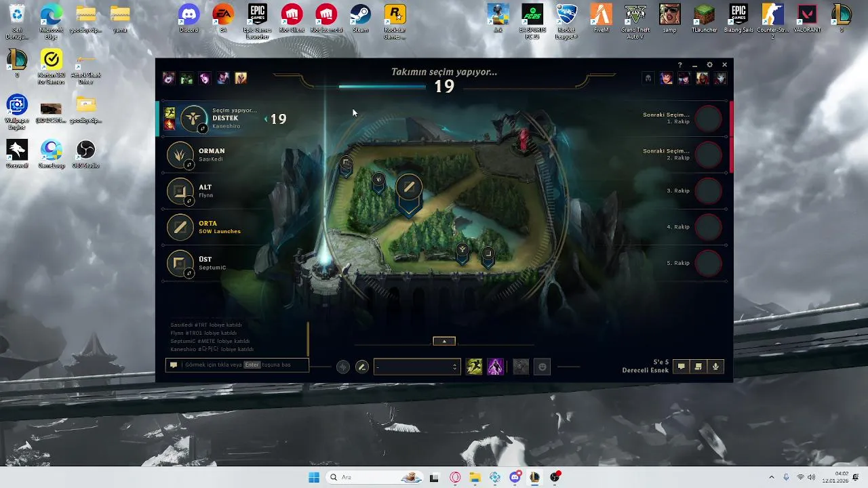Image resolution: width=868 pixels, height=488 pixels.
Task: Open the rune page dropdown
Action: click(x=417, y=367)
